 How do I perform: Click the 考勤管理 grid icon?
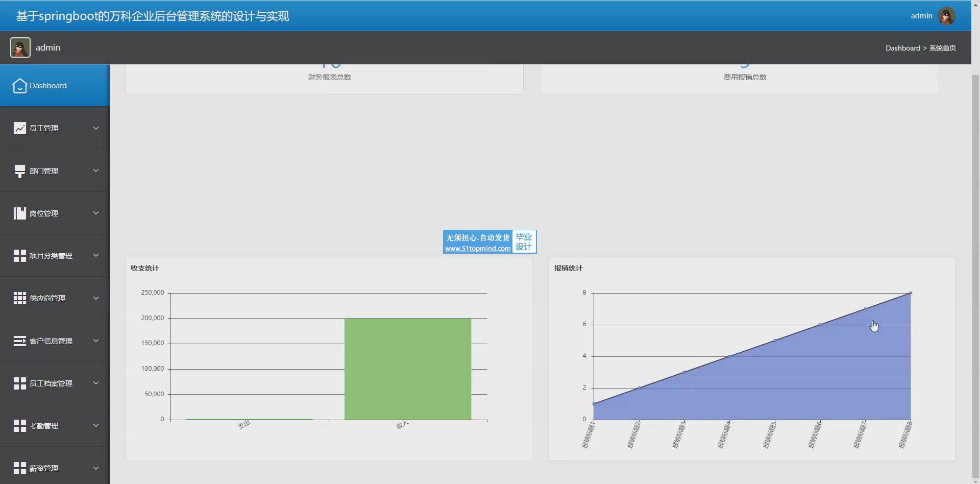tap(19, 426)
